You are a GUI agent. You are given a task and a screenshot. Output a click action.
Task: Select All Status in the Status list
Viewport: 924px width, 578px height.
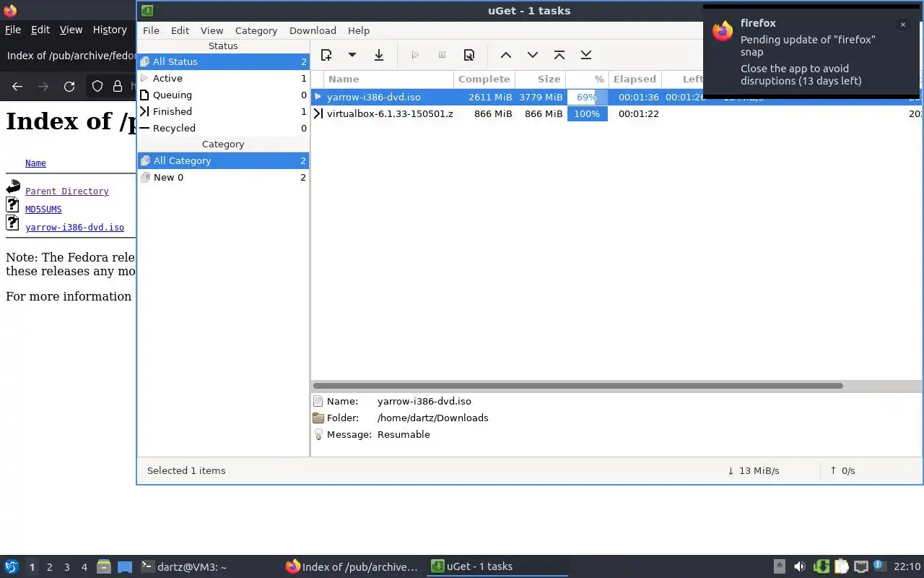tap(223, 61)
